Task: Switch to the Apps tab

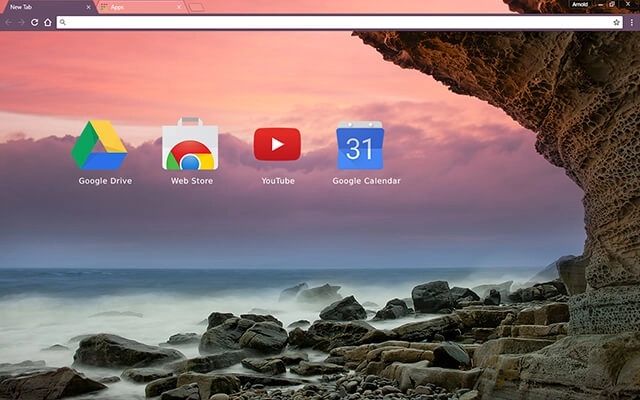Action: point(140,7)
